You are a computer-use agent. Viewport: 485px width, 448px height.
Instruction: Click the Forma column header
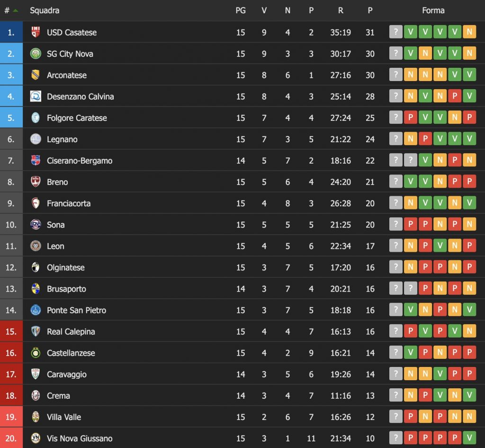coord(433,10)
